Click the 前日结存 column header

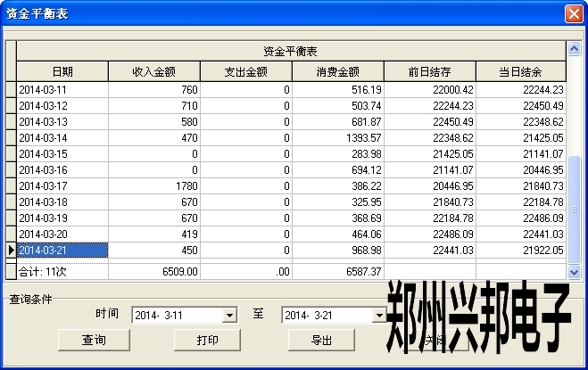coord(430,71)
